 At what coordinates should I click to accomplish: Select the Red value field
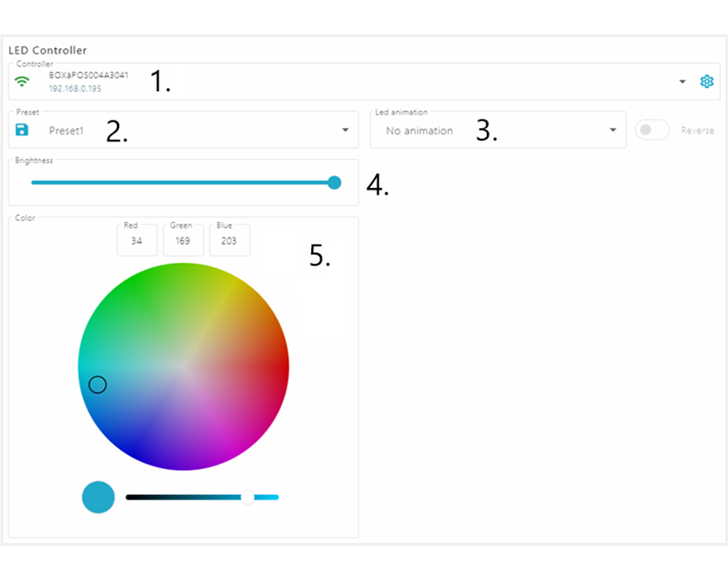136,241
